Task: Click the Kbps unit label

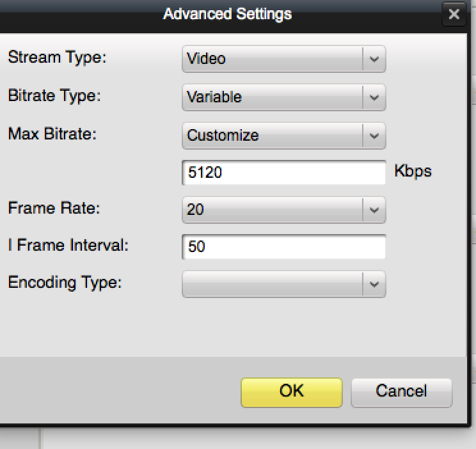Action: tap(413, 172)
